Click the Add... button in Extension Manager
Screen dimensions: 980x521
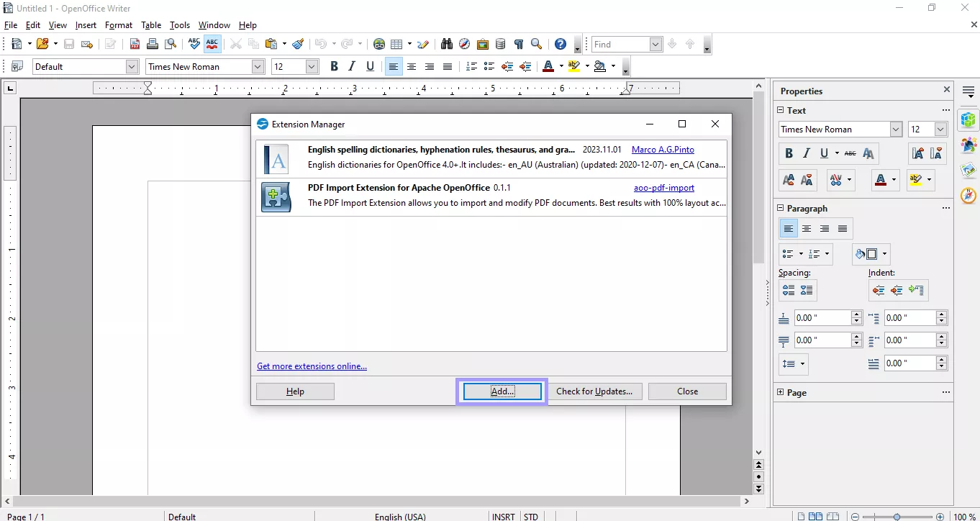pos(502,391)
